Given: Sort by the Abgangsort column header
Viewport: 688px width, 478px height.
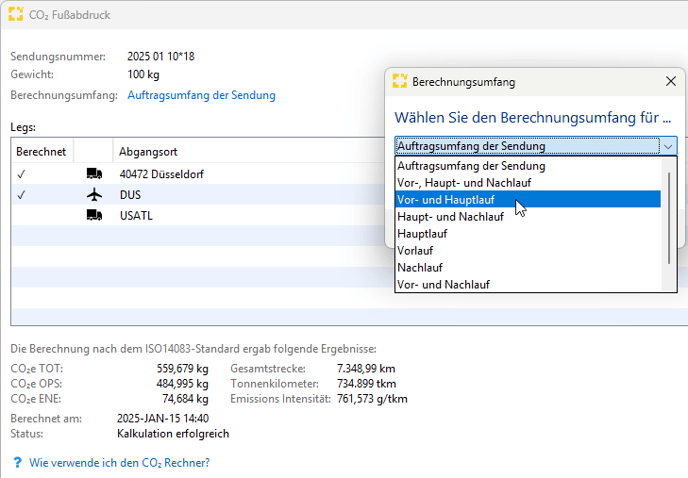Looking at the screenshot, I should click(x=148, y=151).
